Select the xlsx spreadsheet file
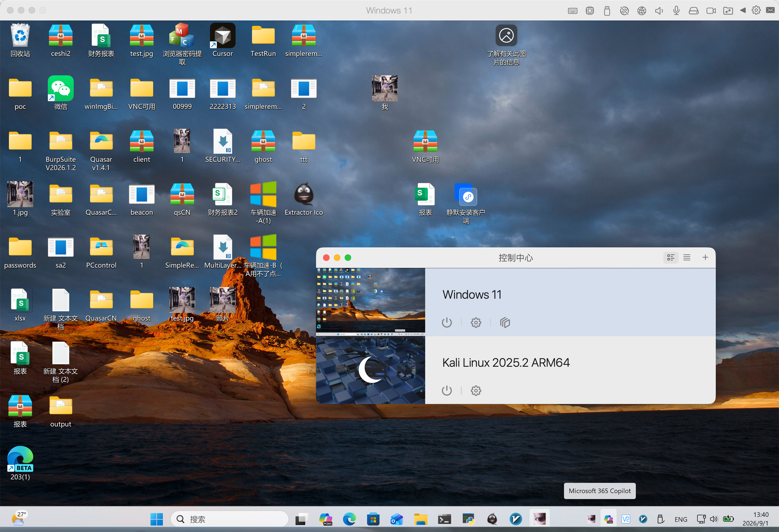779x532 pixels. pyautogui.click(x=20, y=305)
